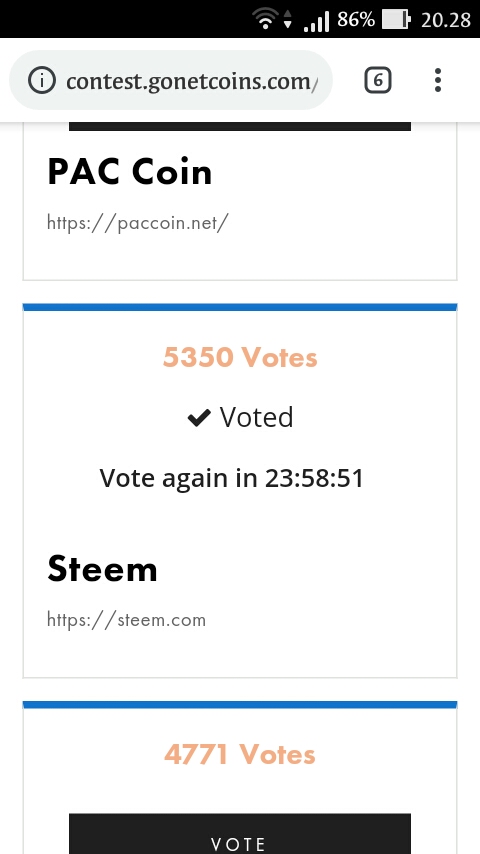Tap the battery icon in status bar
Image resolution: width=480 pixels, height=854 pixels.
pyautogui.click(x=396, y=20)
